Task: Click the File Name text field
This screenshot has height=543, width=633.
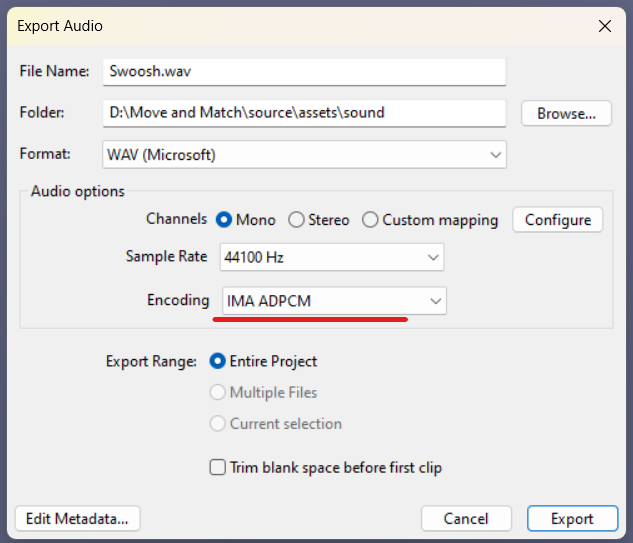Action: coord(304,72)
